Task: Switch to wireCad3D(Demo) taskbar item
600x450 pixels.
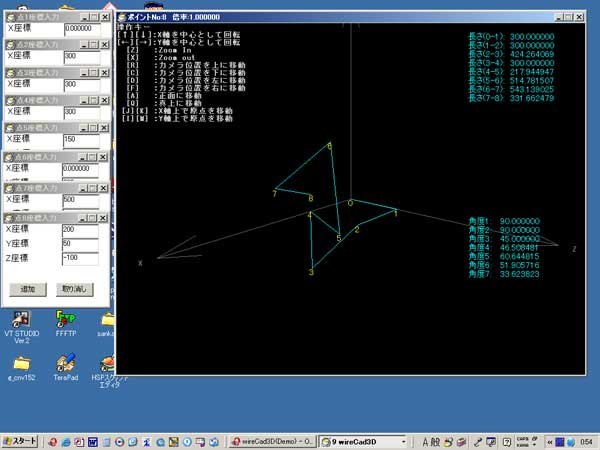Action: 273,441
